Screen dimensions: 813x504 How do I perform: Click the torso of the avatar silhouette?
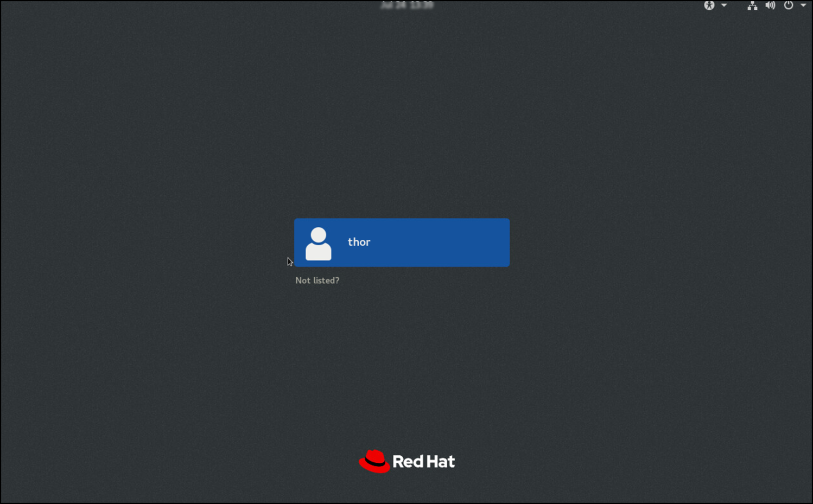[x=319, y=252]
